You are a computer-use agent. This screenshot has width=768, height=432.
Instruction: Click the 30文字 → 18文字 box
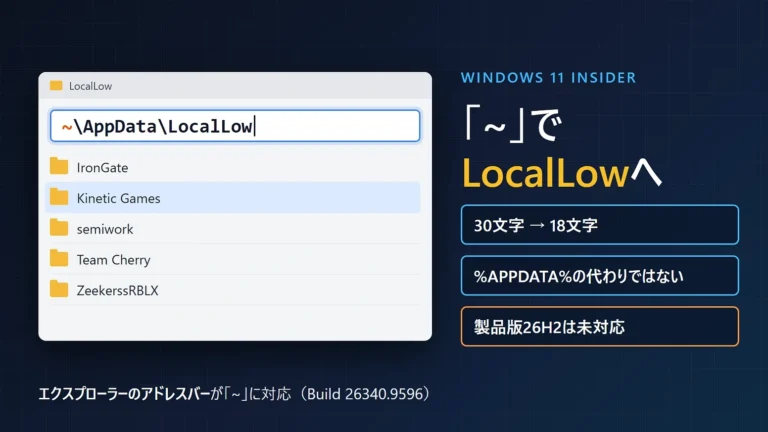(x=600, y=225)
